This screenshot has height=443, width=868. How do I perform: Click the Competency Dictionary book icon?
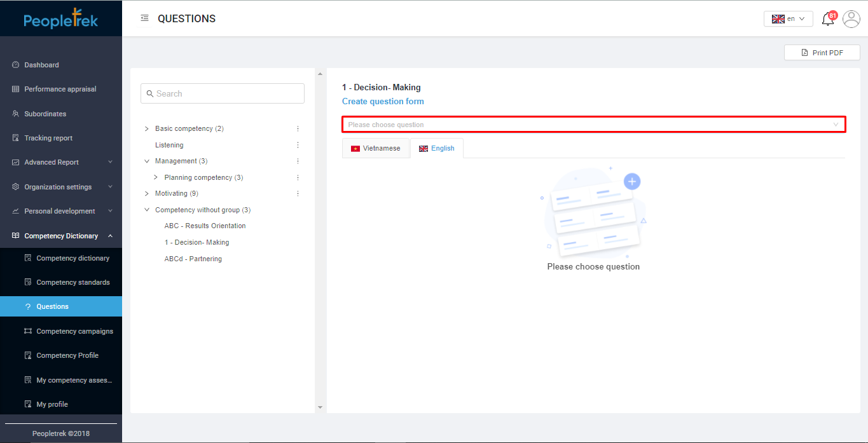pos(16,236)
